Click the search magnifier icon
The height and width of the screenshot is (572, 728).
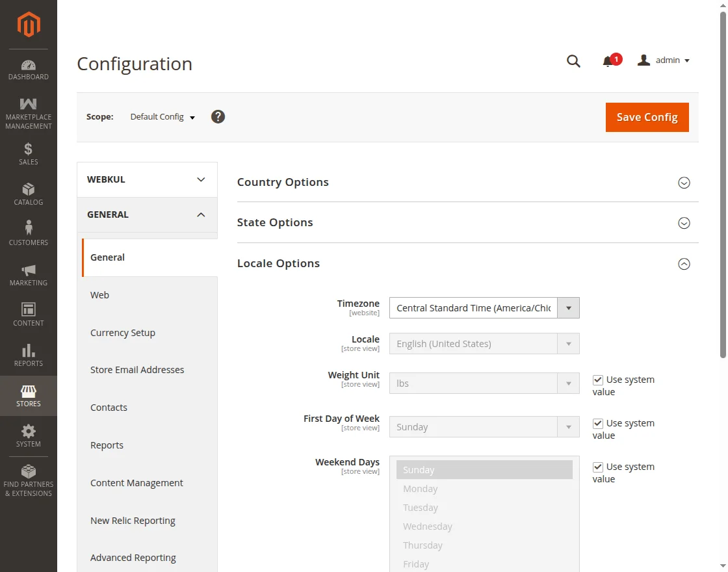(573, 61)
